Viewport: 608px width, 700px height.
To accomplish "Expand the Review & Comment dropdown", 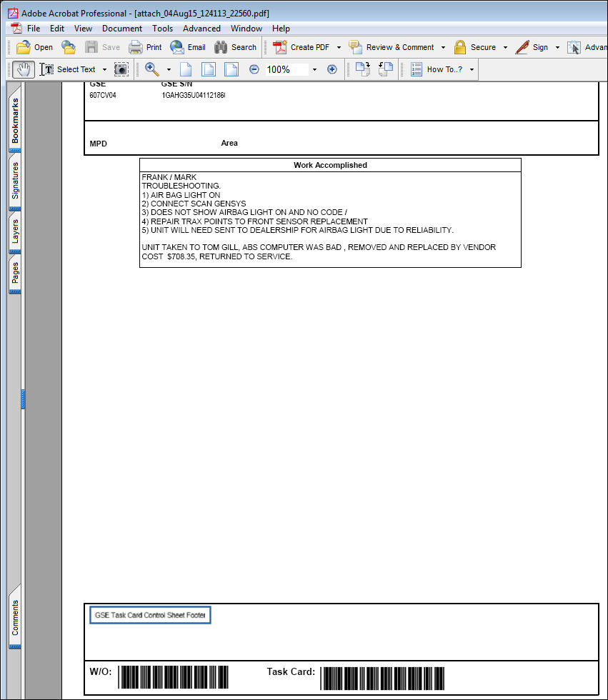I will click(443, 47).
